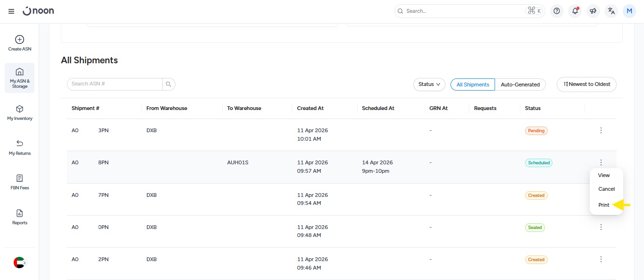The image size is (644, 280).
Task: Open the help question mark icon
Action: pyautogui.click(x=557, y=11)
